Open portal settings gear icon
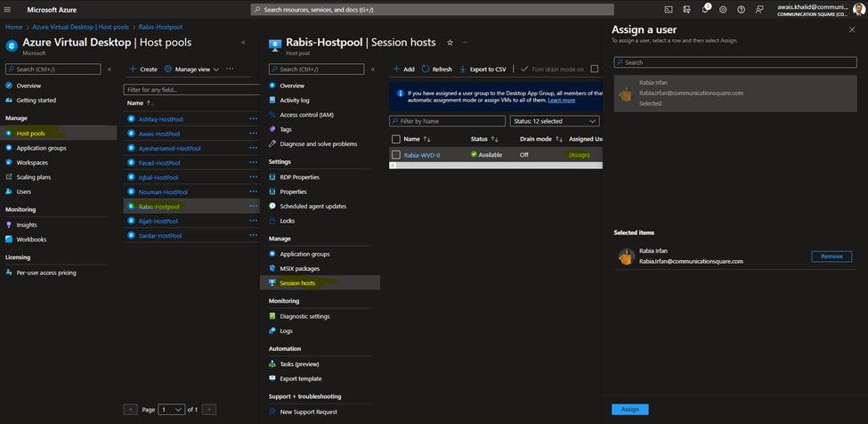Viewport: 868px width, 424px height. (x=723, y=10)
